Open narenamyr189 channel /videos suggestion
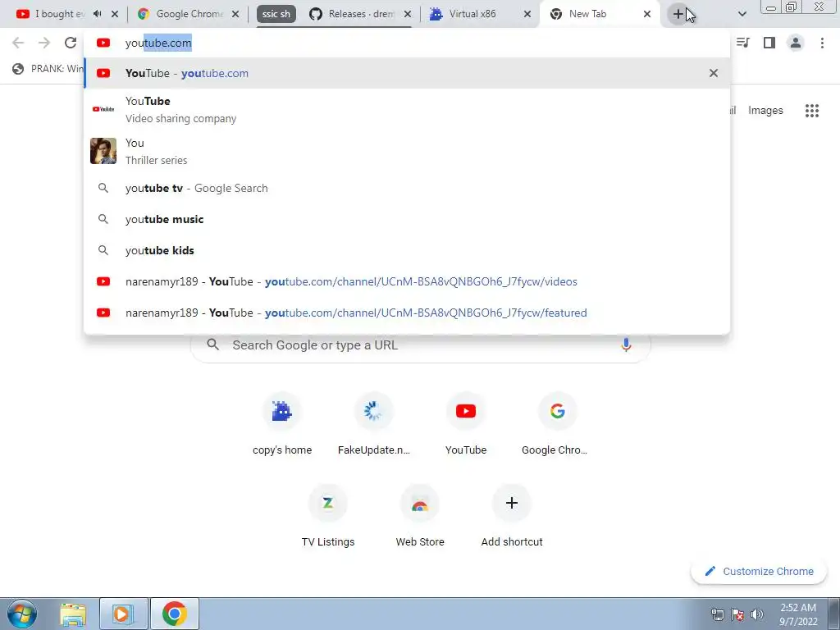 click(407, 282)
